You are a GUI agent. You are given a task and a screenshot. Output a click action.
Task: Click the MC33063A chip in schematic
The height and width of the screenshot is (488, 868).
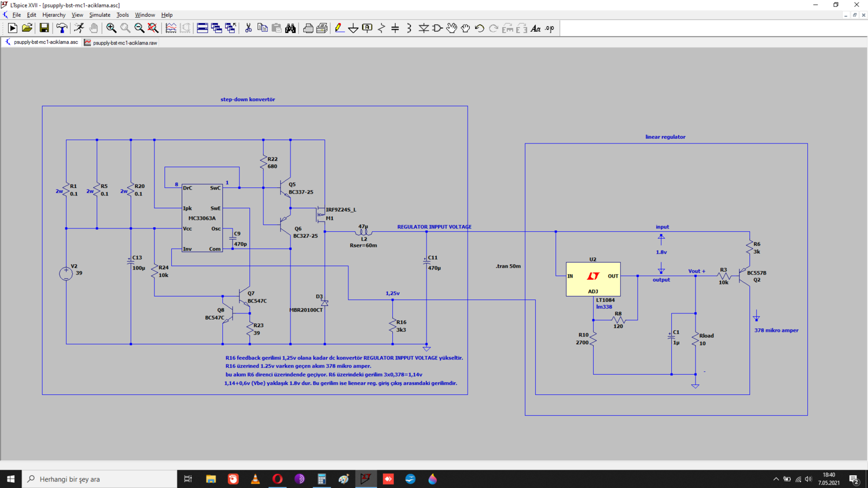click(202, 218)
